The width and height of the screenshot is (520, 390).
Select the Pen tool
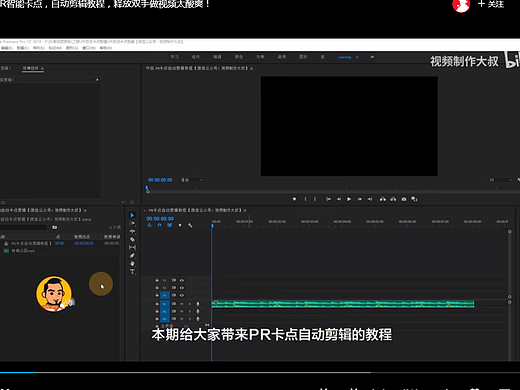(132, 256)
